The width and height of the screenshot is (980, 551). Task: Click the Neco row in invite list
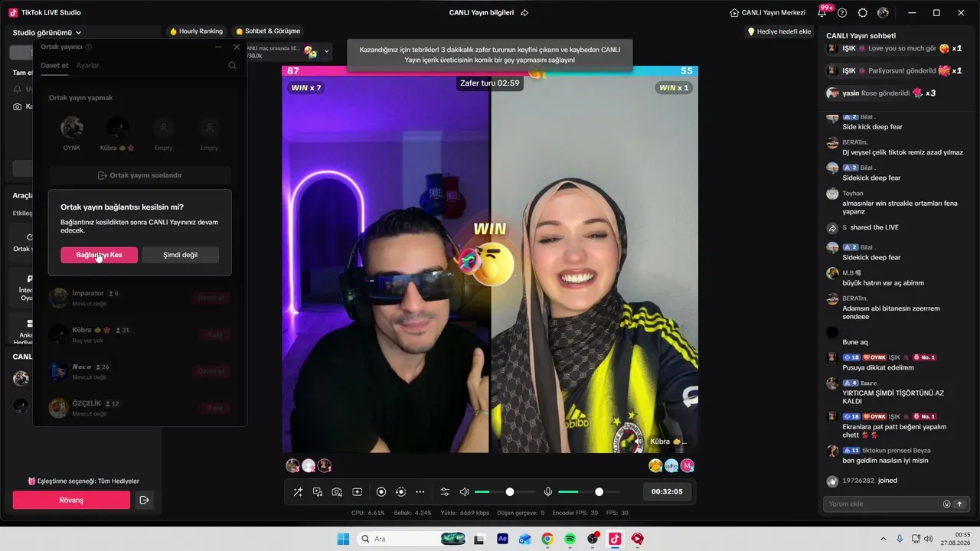tap(139, 371)
